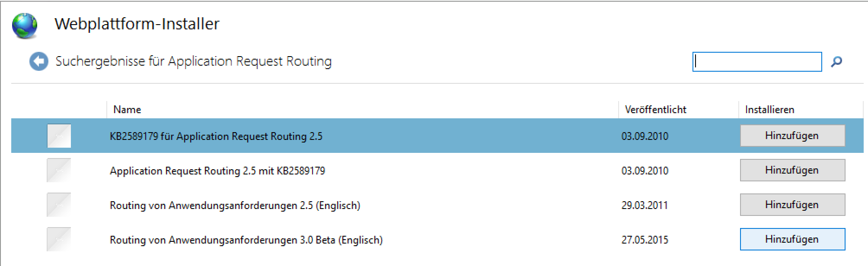
Task: Add Routing von Anwendungsanforderungen 3.0 Beta
Action: [x=792, y=239]
